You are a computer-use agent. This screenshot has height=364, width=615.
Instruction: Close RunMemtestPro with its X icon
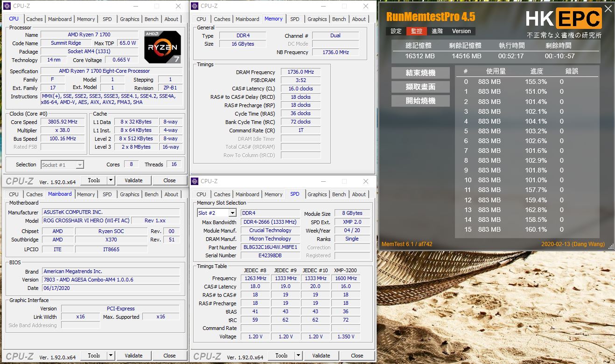pos(608,9)
